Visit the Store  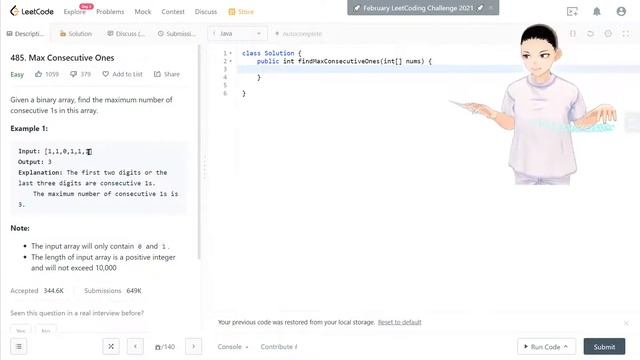pyautogui.click(x=241, y=12)
